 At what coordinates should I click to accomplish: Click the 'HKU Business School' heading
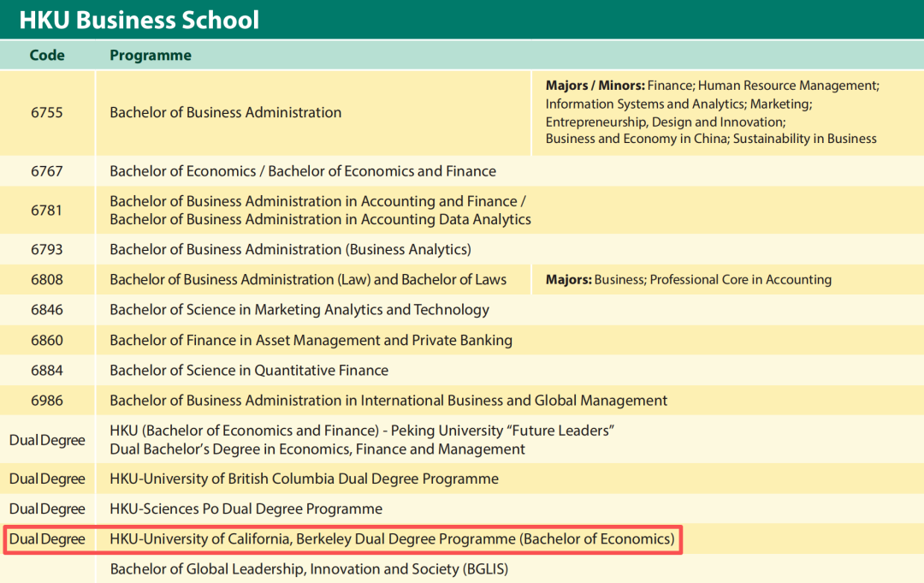point(139,20)
